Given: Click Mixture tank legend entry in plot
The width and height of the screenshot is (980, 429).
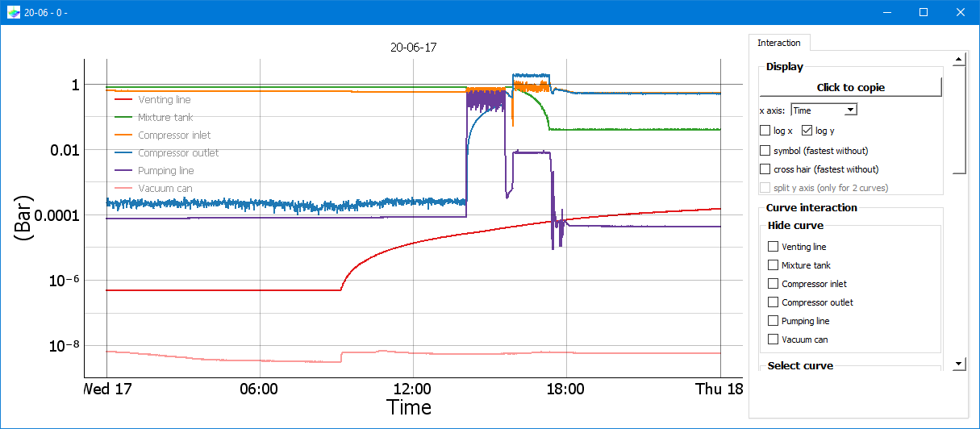Looking at the screenshot, I should (x=155, y=118).
